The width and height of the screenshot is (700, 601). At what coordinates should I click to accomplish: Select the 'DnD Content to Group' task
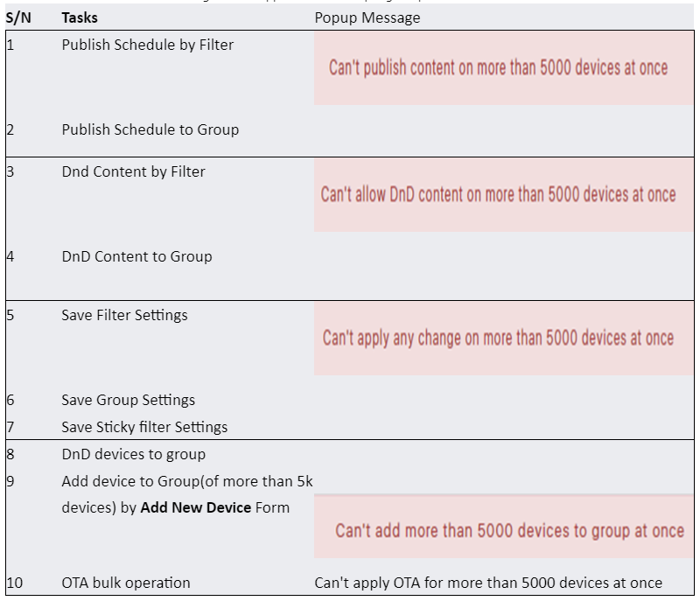click(x=136, y=256)
